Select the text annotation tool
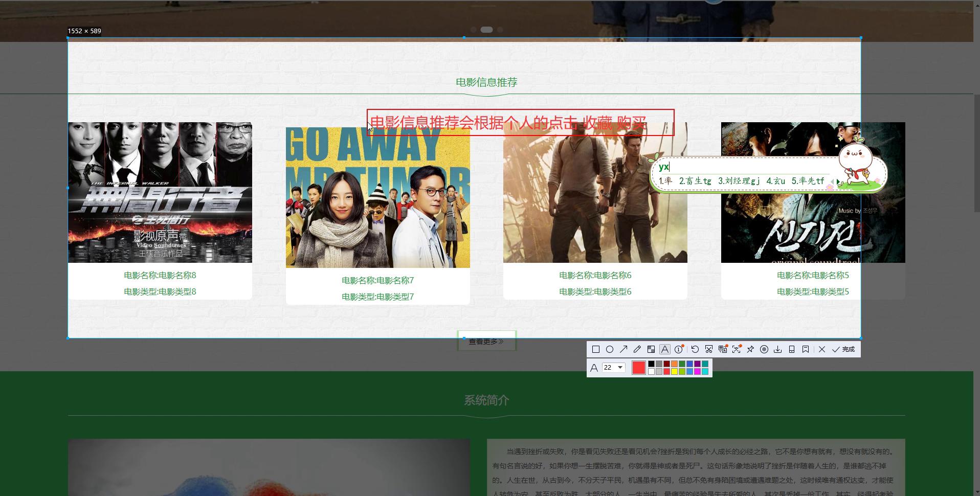Screen dimensions: 980x496 point(665,349)
